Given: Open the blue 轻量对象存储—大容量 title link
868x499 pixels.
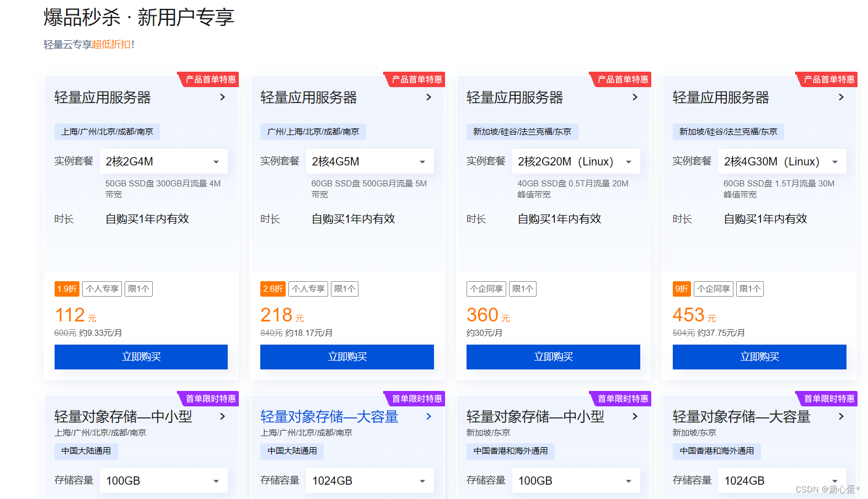Looking at the screenshot, I should click(x=329, y=417).
